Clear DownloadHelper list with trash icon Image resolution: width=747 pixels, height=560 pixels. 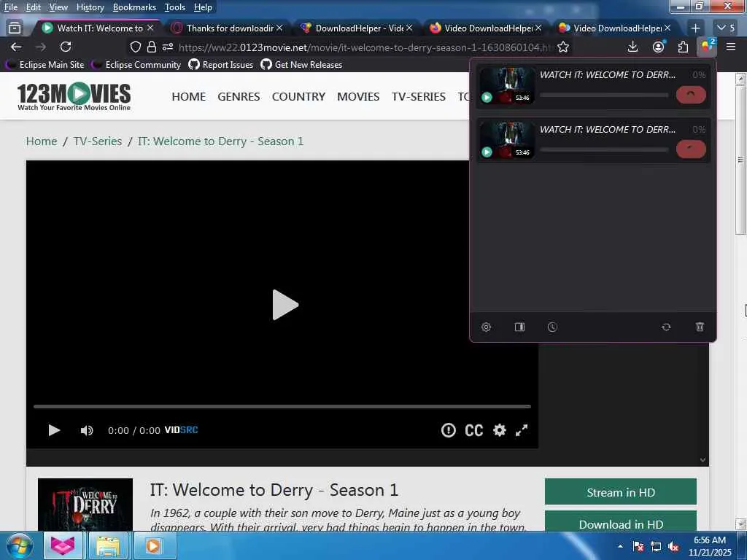point(700,327)
